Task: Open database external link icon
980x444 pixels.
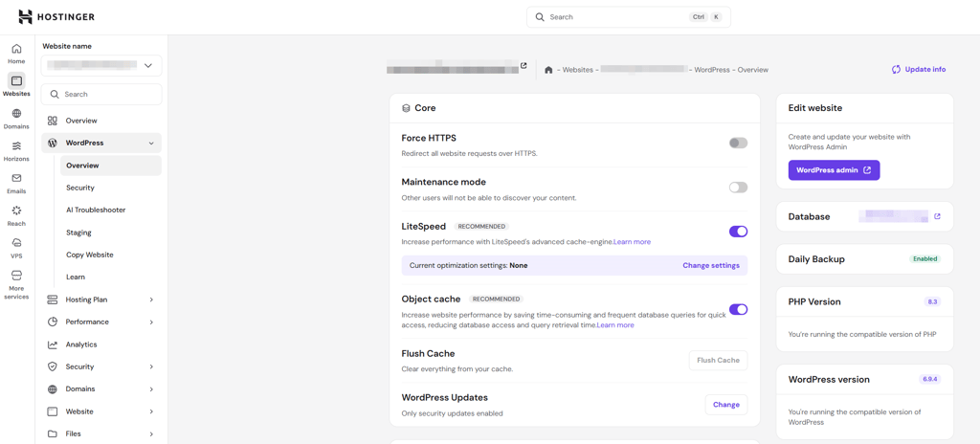Action: pyautogui.click(x=937, y=216)
